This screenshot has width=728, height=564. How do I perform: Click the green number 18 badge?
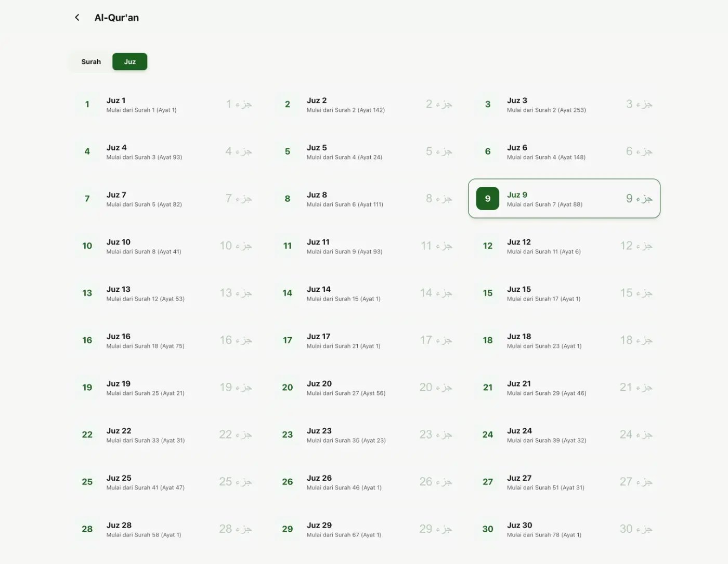488,340
